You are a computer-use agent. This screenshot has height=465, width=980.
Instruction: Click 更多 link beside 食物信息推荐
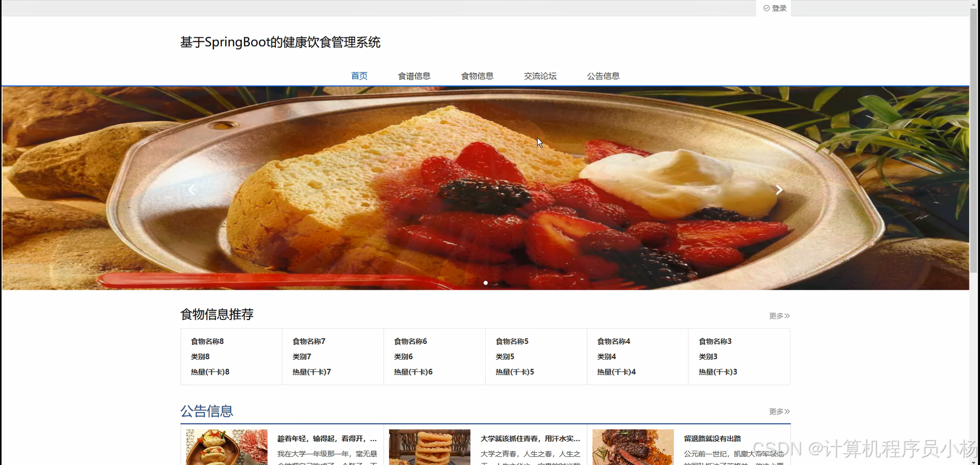pos(779,316)
